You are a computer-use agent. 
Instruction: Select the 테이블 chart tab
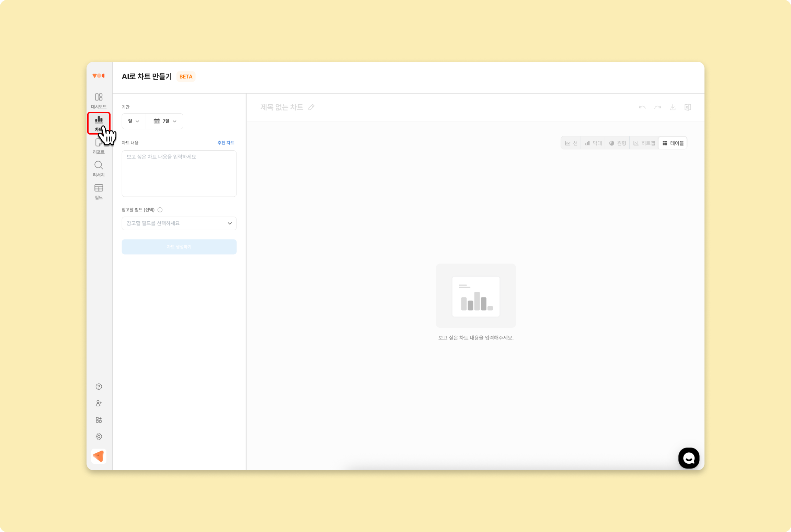tap(673, 143)
